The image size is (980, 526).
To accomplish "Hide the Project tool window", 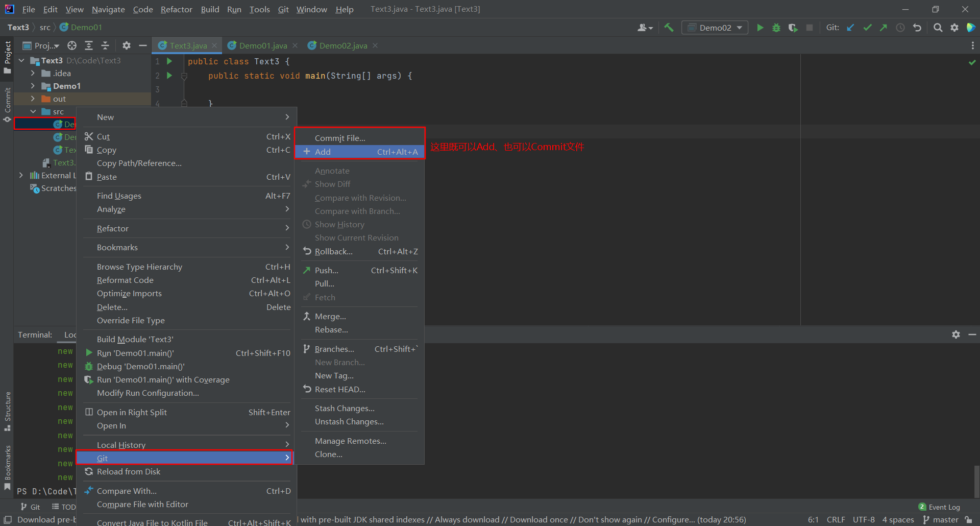I will coord(143,45).
